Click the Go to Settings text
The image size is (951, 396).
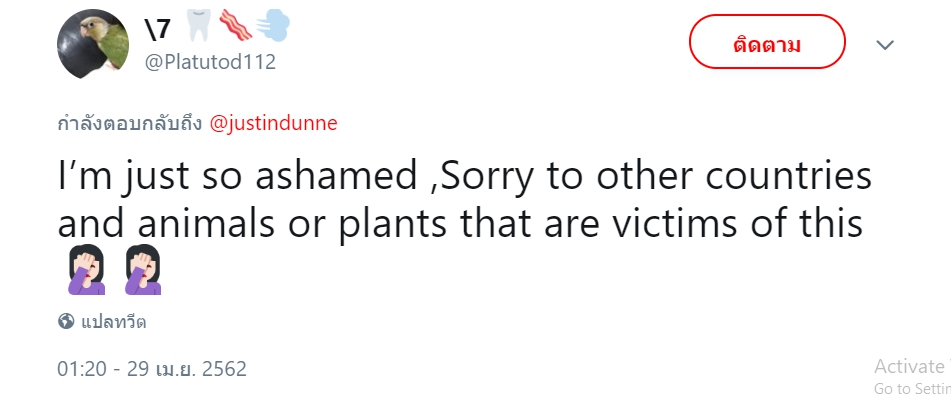tap(912, 388)
